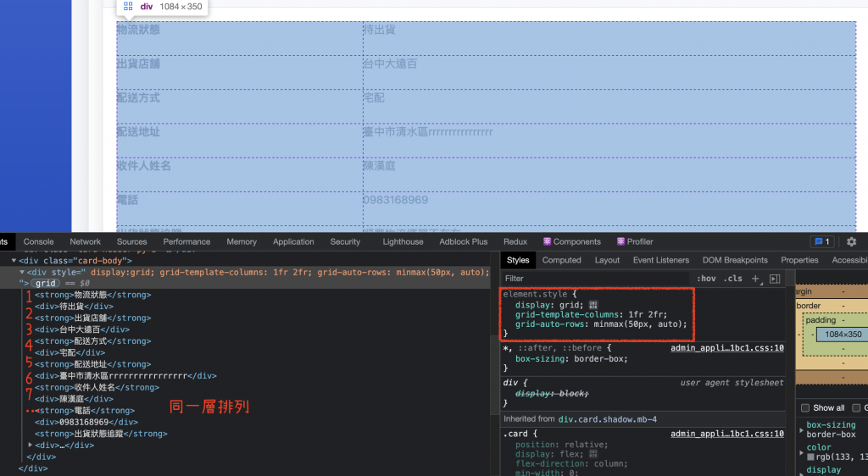Image resolution: width=868 pixels, height=476 pixels.
Task: Select the Computed sub-tab
Action: pyautogui.click(x=561, y=260)
